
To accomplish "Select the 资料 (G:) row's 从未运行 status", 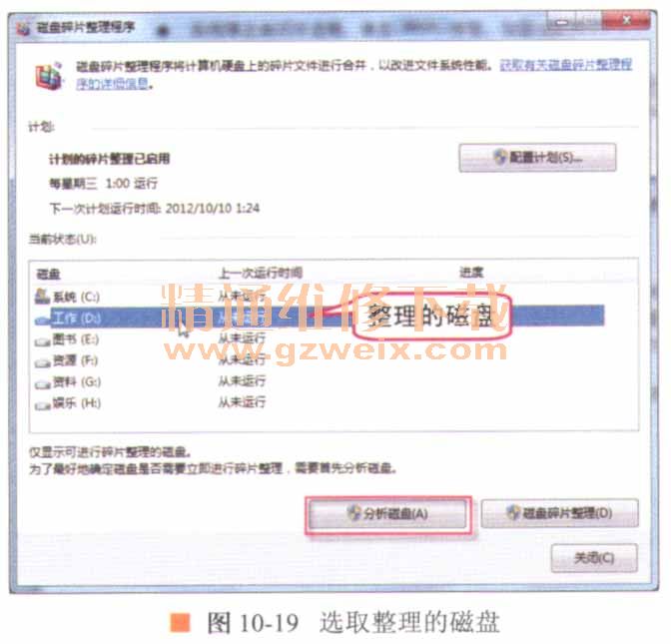I will pos(243,380).
